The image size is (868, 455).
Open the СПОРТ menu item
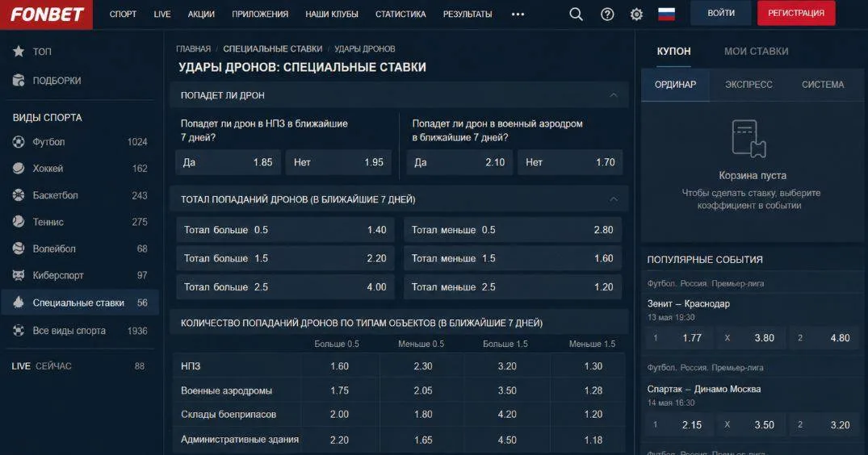[x=123, y=15]
